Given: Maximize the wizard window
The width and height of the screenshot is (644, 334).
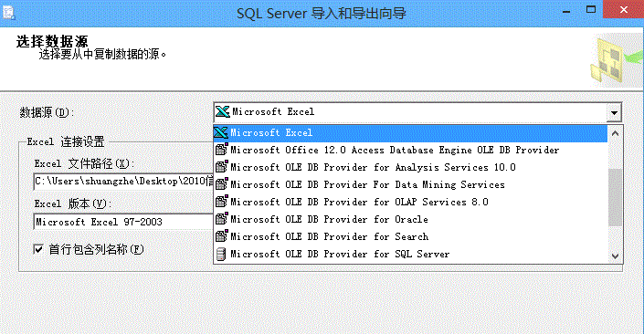Looking at the screenshot, I should (591, 9).
